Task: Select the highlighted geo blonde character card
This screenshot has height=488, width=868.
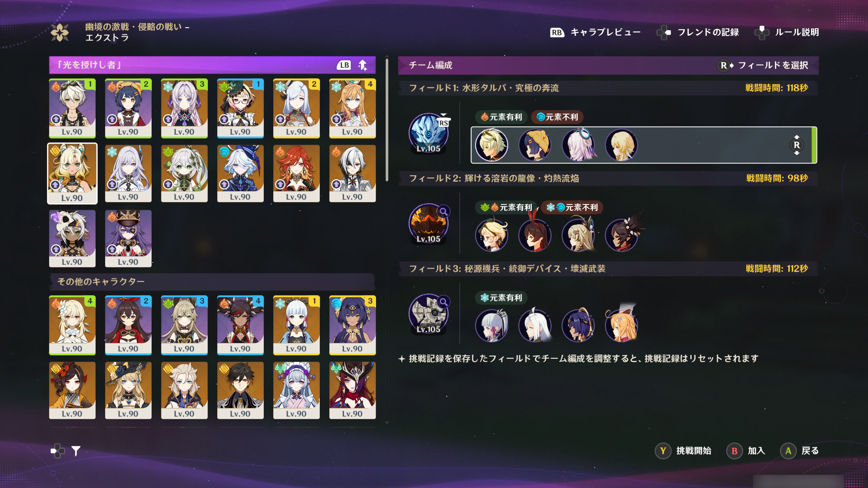Action: 72,174
